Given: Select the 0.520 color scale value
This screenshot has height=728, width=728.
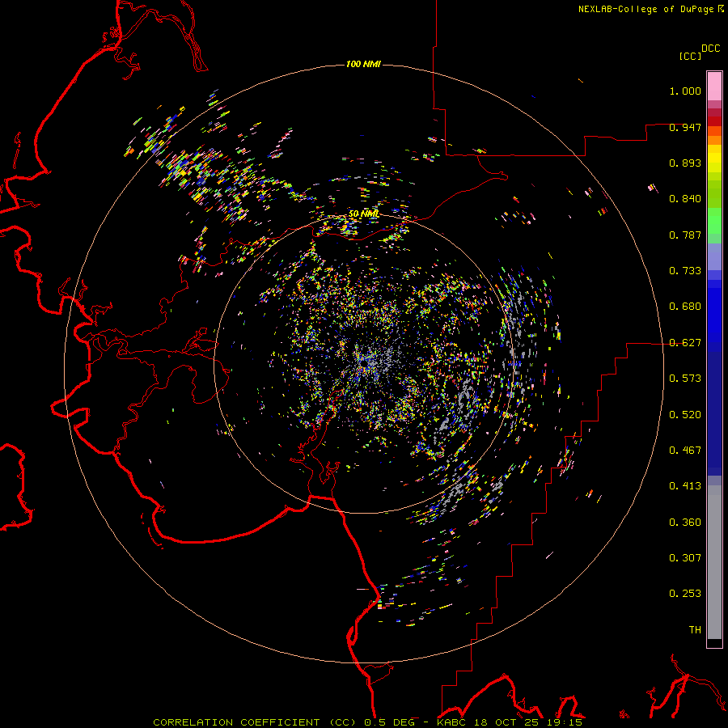Looking at the screenshot, I should [685, 415].
